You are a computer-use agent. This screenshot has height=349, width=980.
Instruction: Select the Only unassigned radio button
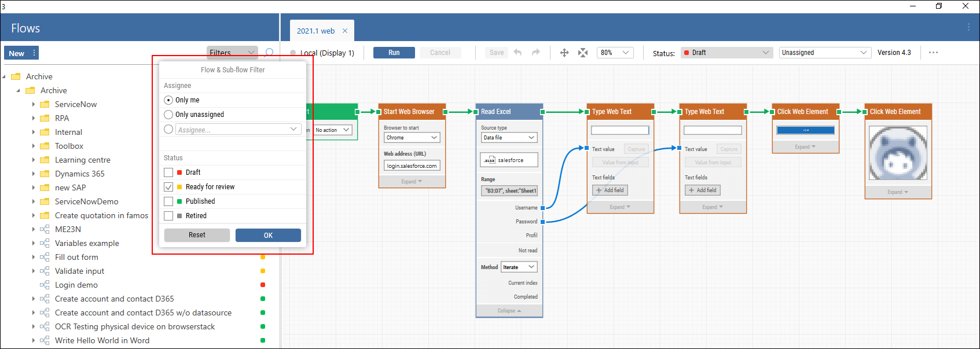(168, 115)
